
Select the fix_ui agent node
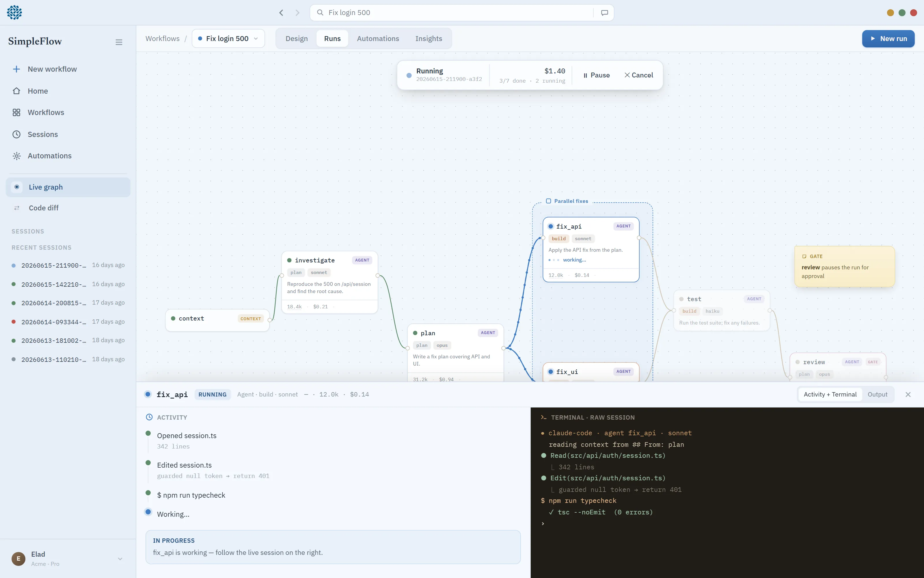pyautogui.click(x=591, y=372)
